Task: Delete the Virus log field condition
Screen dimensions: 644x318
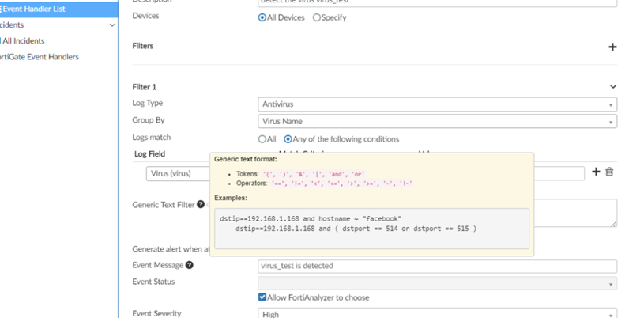Action: pos(609,172)
